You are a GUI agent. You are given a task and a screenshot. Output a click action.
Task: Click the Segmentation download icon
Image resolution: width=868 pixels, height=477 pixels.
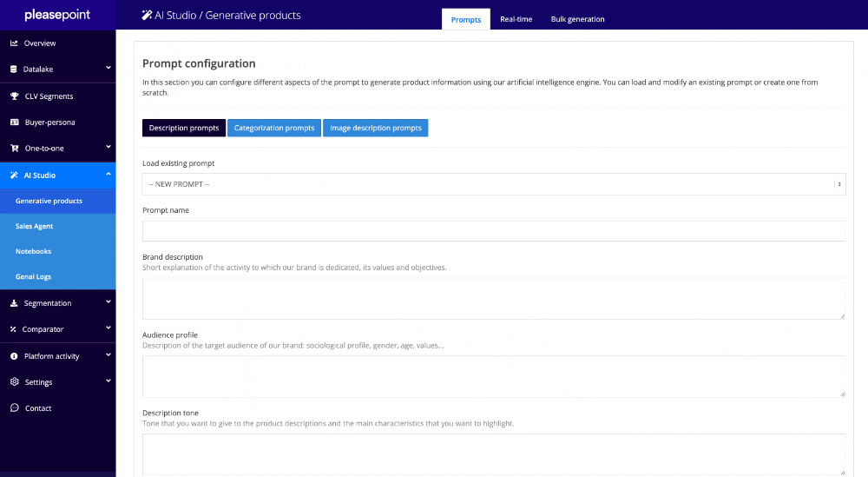[14, 303]
